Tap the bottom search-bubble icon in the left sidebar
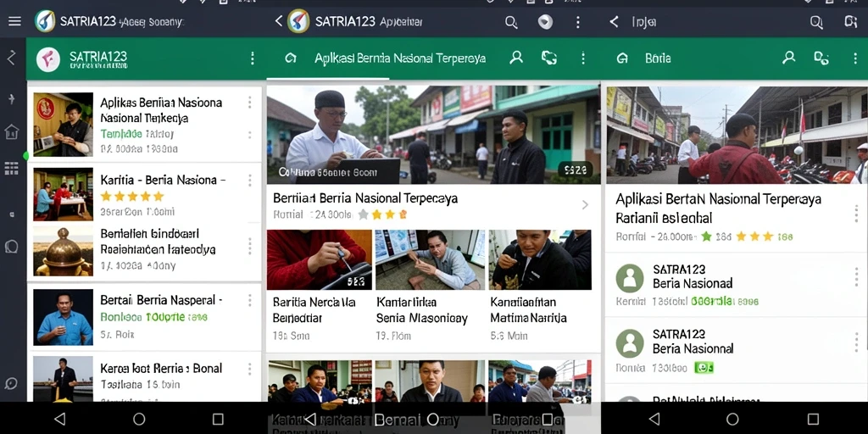This screenshot has width=868, height=434. pyautogui.click(x=11, y=383)
